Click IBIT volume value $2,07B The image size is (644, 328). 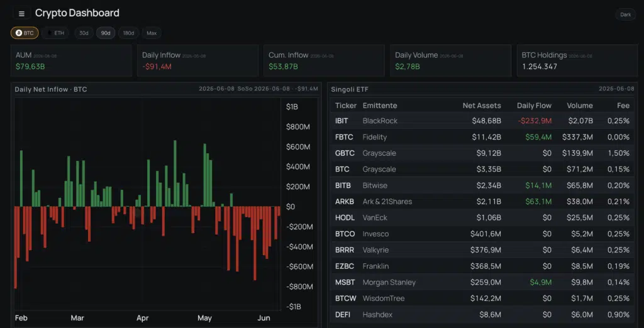[x=579, y=121]
